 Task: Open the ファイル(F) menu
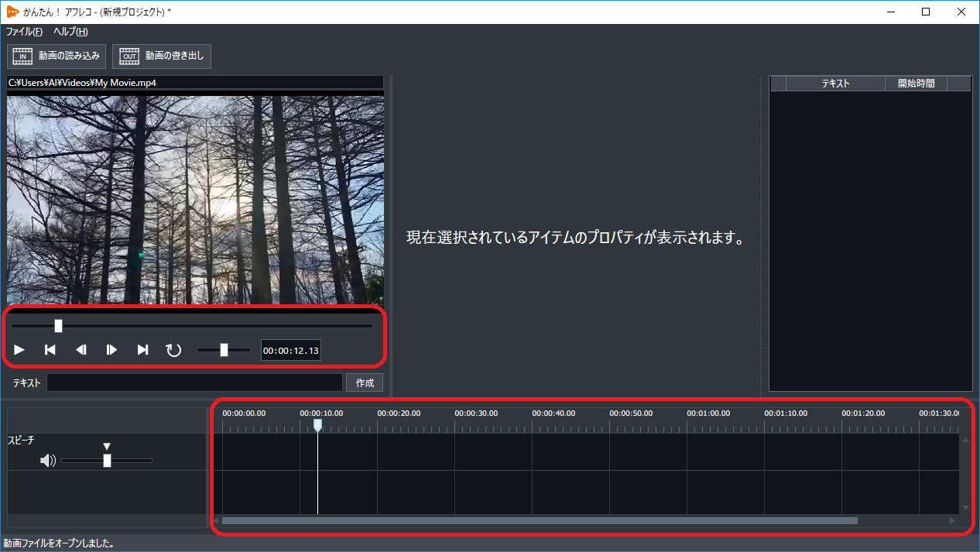24,32
